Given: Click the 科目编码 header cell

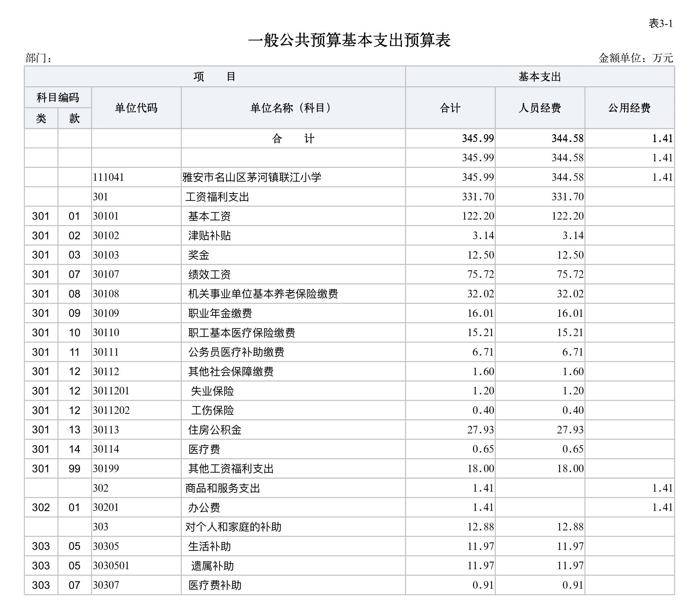Looking at the screenshot, I should click(x=58, y=98).
